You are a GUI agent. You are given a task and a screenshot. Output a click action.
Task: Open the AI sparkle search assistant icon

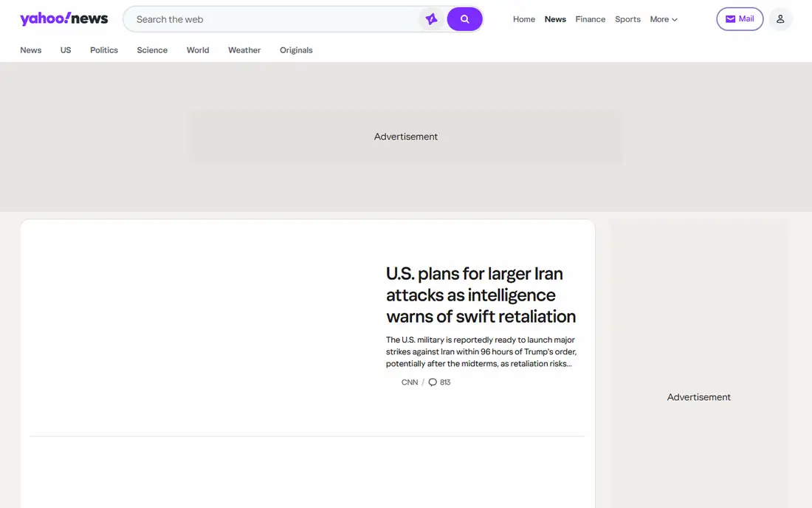431,19
